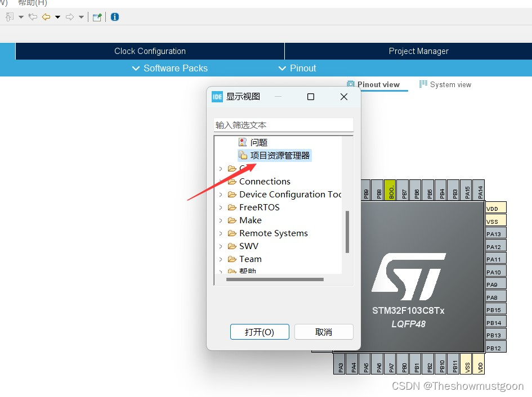Click the 打开(O) button
The height and width of the screenshot is (397, 532).
(x=260, y=332)
